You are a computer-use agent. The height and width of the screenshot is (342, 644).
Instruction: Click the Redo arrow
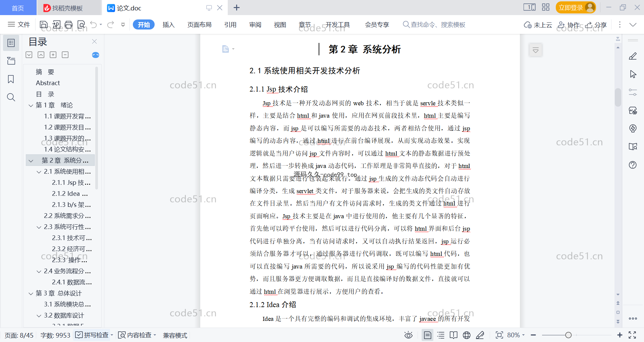pyautogui.click(x=111, y=24)
